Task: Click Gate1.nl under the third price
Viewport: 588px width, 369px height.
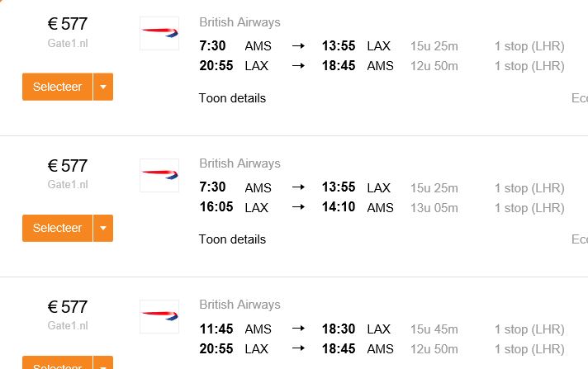Action: pos(68,325)
